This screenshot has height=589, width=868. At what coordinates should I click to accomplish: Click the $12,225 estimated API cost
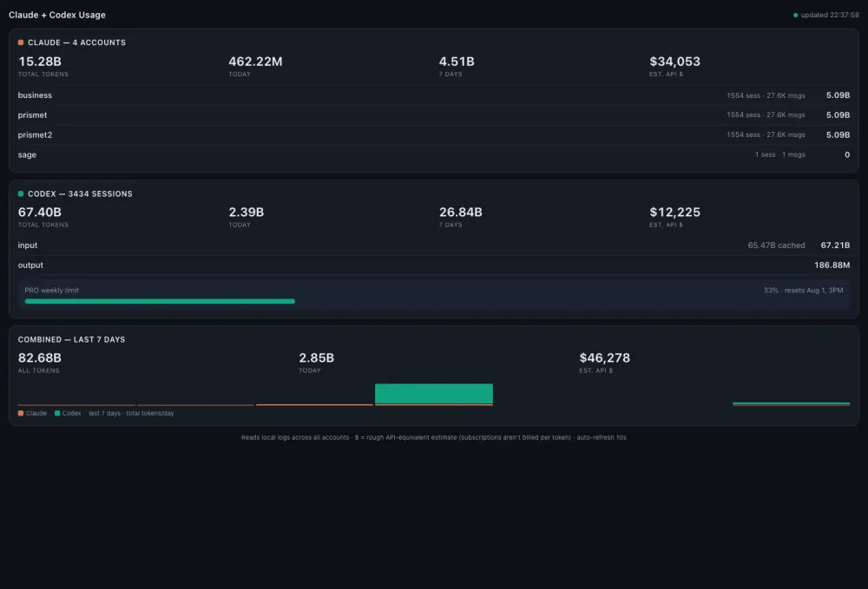tap(674, 213)
